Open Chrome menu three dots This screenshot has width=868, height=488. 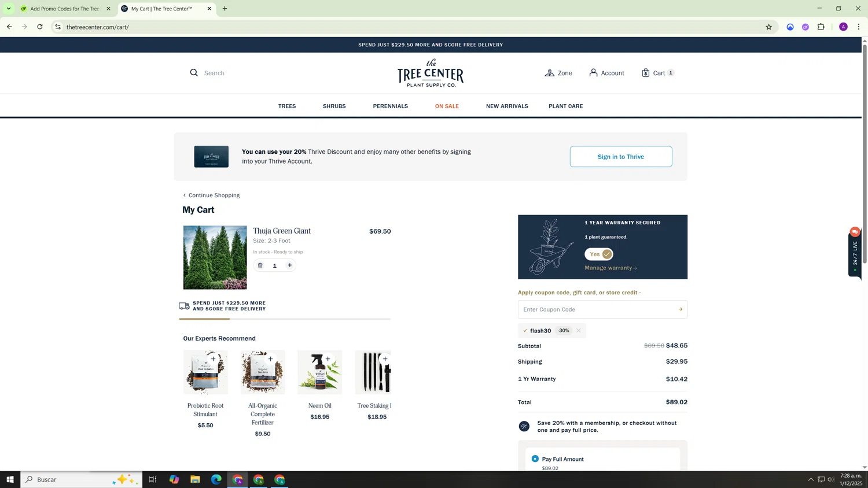tap(859, 27)
